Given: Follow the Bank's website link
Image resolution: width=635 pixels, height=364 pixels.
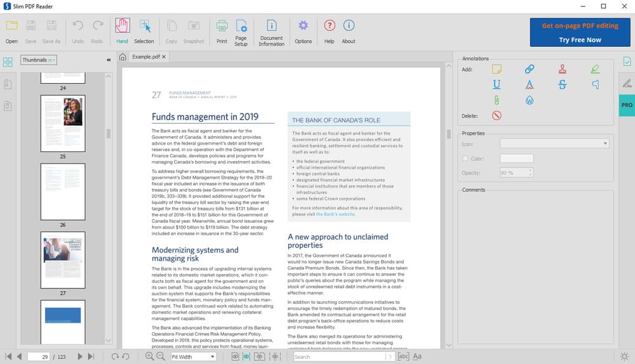Looking at the screenshot, I should click(x=336, y=214).
